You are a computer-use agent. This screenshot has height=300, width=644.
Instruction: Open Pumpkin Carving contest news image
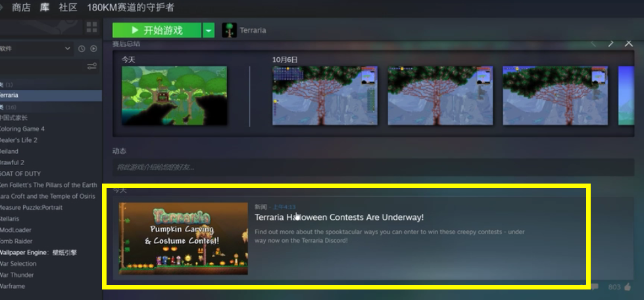point(184,238)
